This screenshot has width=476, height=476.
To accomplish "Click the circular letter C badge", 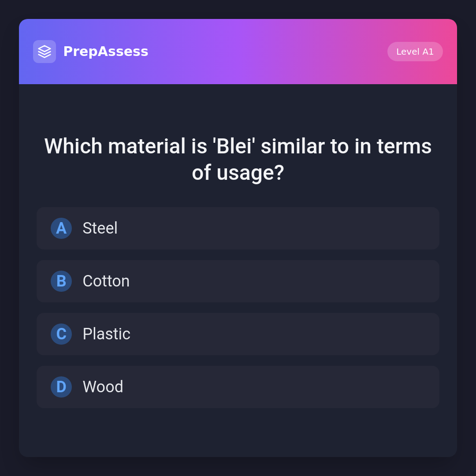I will tap(61, 334).
